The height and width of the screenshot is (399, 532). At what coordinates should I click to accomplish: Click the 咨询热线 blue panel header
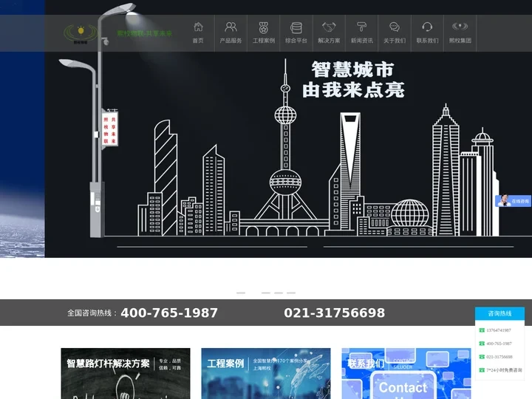(x=499, y=313)
